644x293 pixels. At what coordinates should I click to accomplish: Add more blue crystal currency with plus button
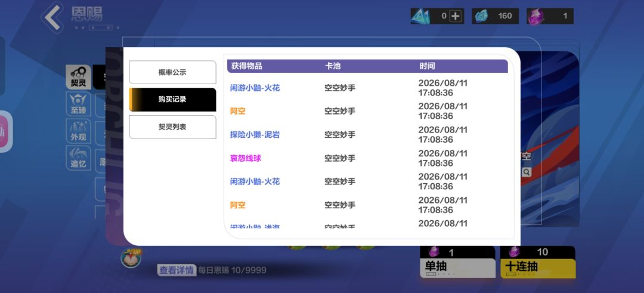click(x=456, y=16)
